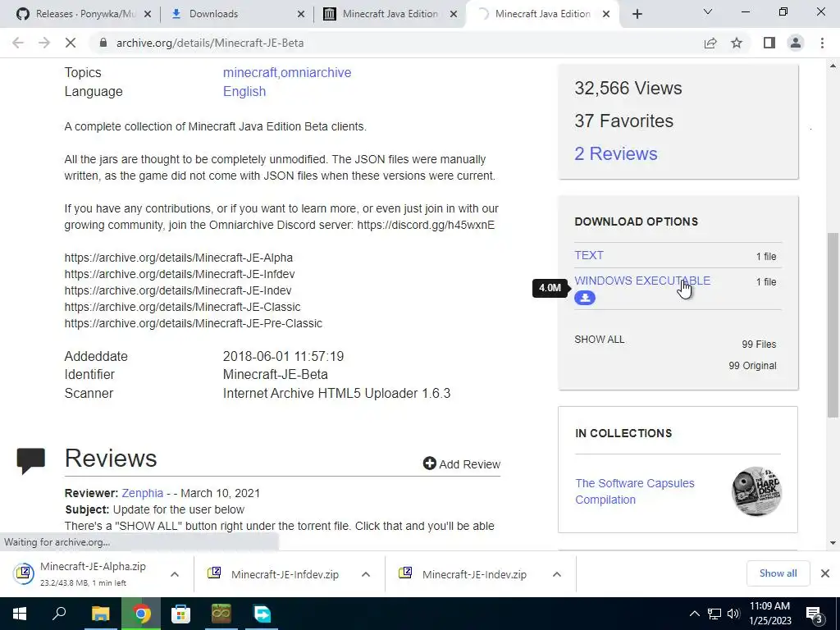Screen dimensions: 840x630
Task: Share this page via share icon
Action: (x=710, y=43)
